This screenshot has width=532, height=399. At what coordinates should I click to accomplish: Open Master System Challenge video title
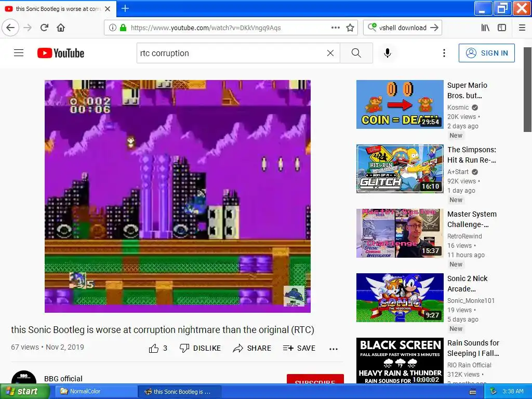pyautogui.click(x=472, y=219)
